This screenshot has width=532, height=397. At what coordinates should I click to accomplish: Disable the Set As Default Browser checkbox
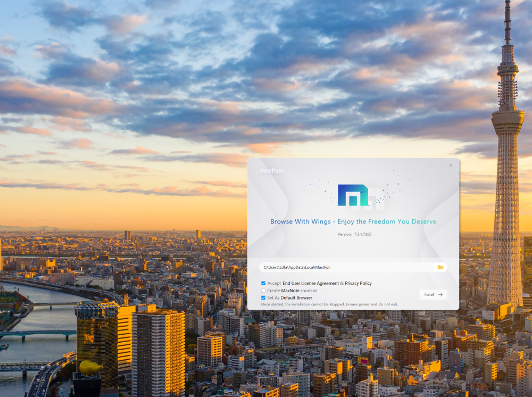263,298
